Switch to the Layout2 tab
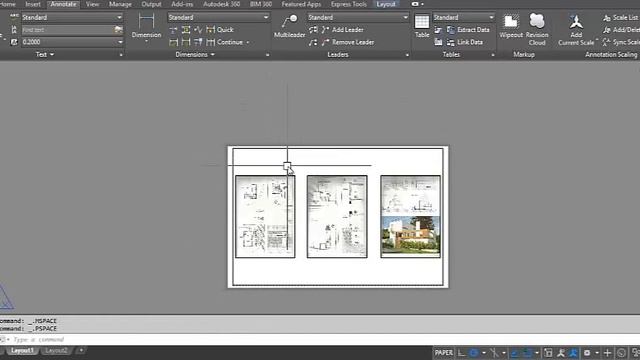640x360 pixels. (x=56, y=351)
